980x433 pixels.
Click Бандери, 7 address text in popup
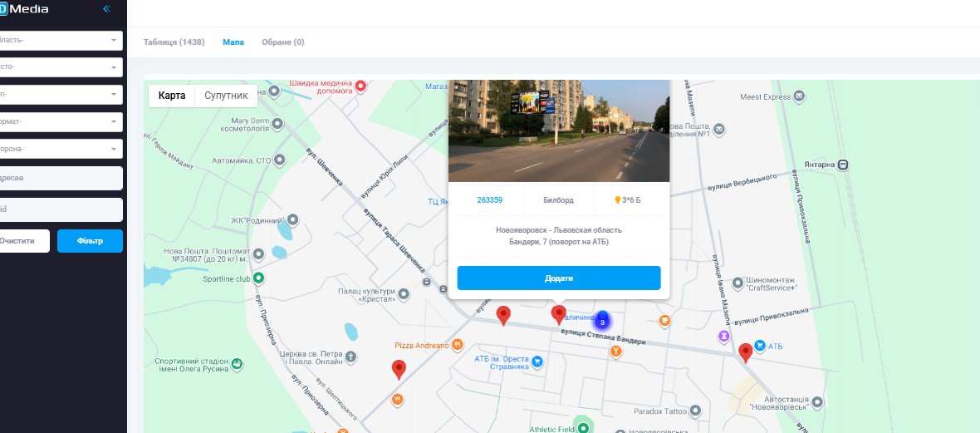tap(559, 242)
